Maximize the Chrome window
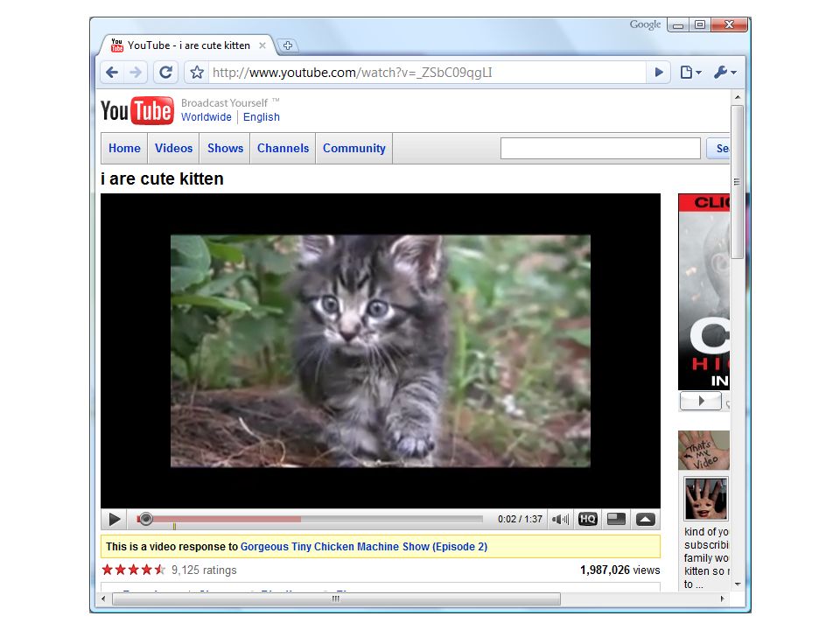The width and height of the screenshot is (840, 630). point(700,24)
